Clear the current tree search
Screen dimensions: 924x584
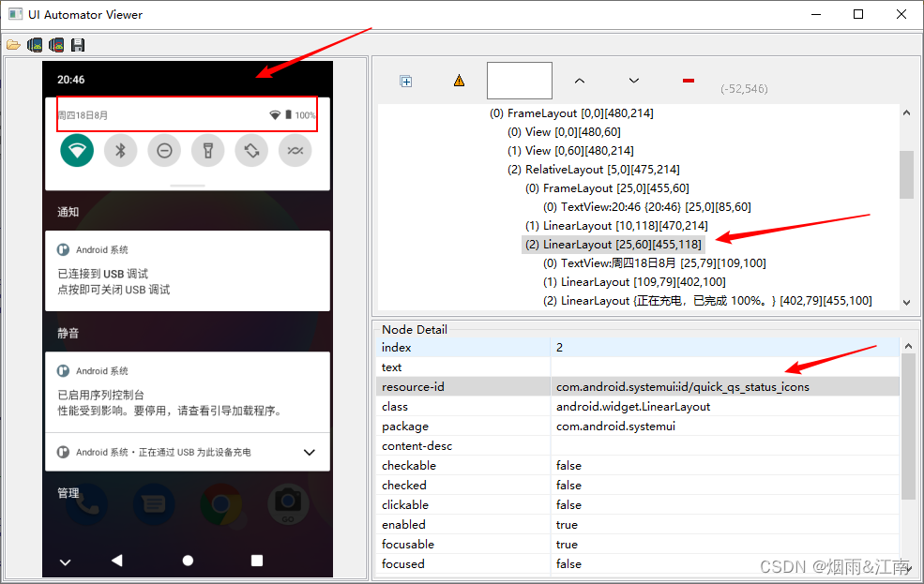coord(687,81)
